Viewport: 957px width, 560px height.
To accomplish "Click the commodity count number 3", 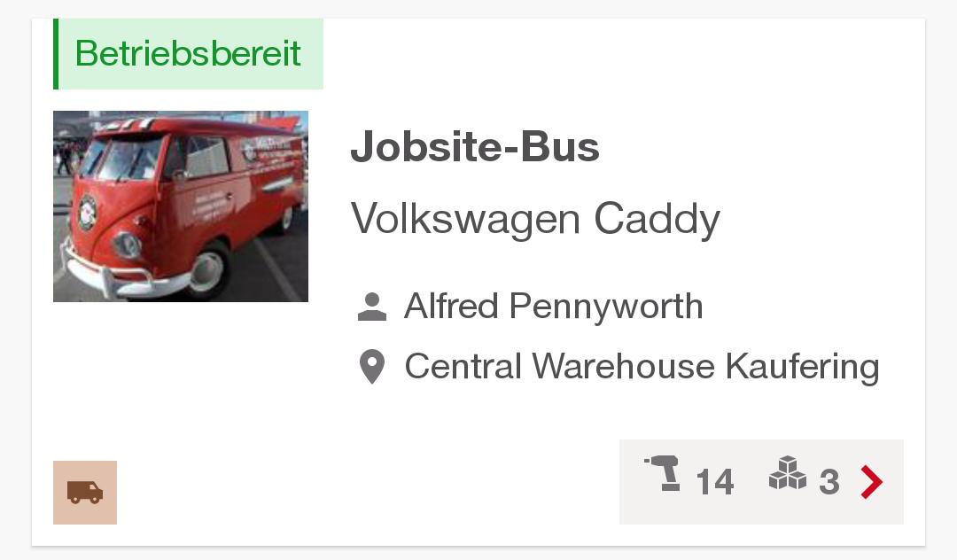I will coord(829,483).
